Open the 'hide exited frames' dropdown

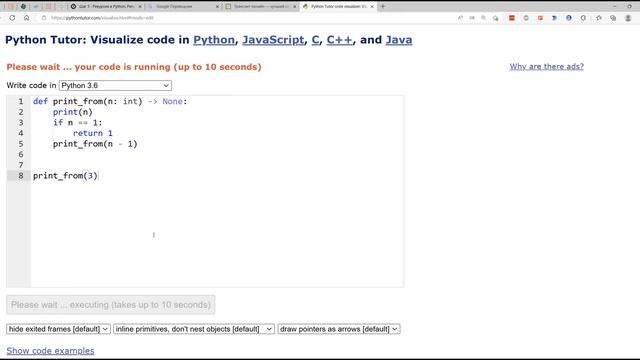point(58,329)
